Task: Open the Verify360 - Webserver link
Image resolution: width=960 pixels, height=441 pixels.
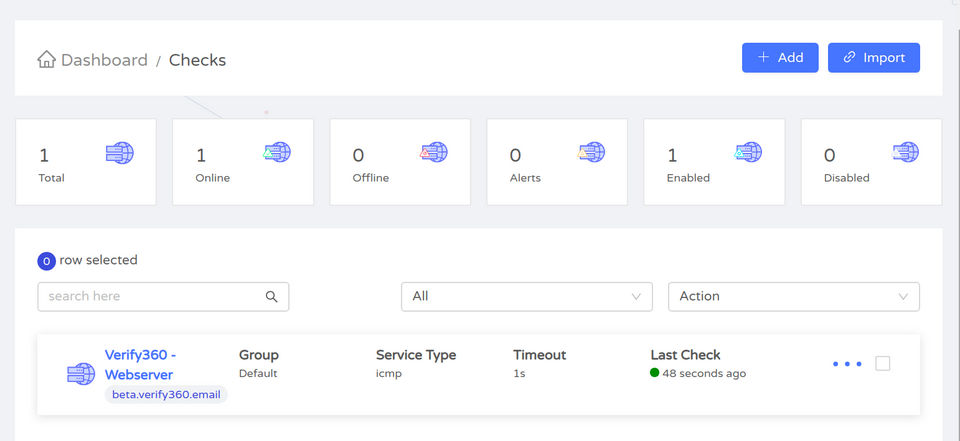Action: tap(140, 365)
